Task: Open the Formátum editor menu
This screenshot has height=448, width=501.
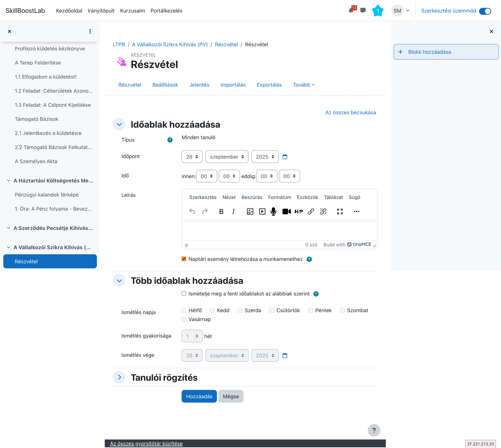Action: 279,197
